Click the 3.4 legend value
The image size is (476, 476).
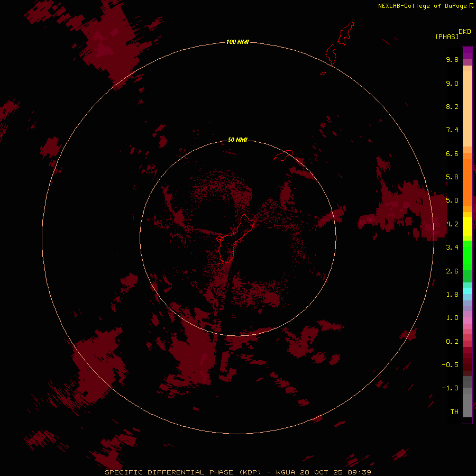[452, 248]
